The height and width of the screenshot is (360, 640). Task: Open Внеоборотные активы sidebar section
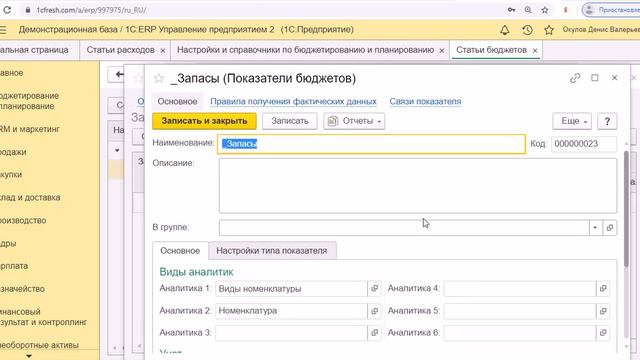coord(40,345)
